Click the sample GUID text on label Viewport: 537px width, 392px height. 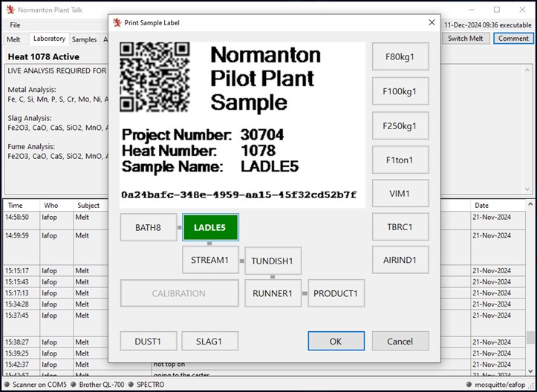(x=239, y=195)
